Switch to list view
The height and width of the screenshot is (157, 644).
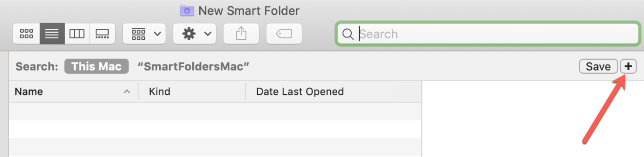tap(52, 34)
